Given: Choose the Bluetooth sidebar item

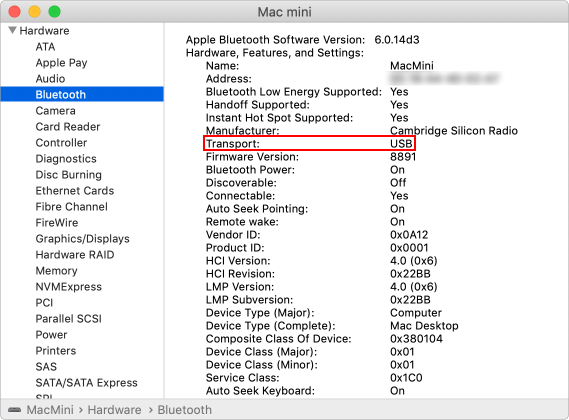Looking at the screenshot, I should (82, 94).
